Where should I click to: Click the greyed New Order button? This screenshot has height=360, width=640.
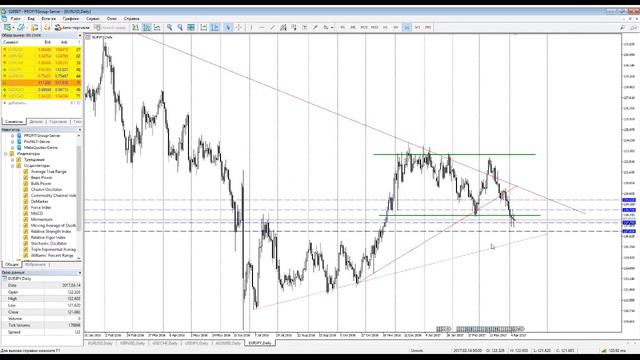tap(110, 27)
